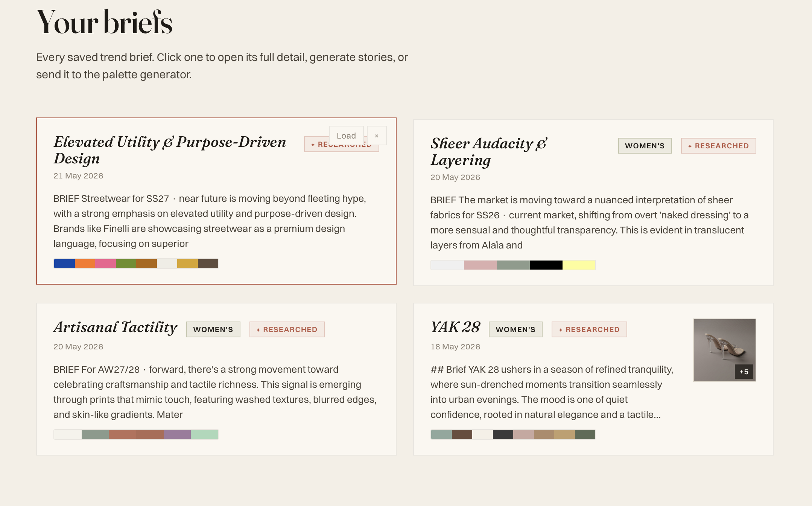Select the mint green swatch in Artisanal Tactility palette
Viewport: 812px width, 506px height.
204,434
